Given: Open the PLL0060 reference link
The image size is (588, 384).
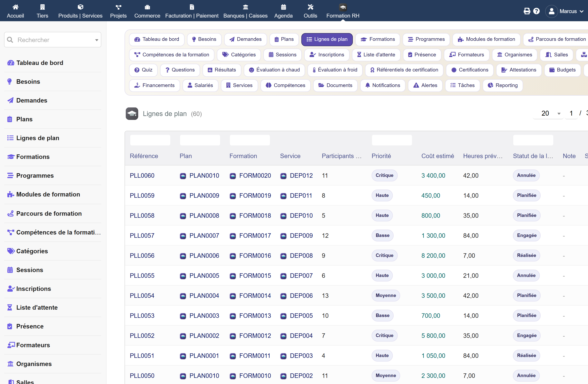Looking at the screenshot, I should [x=142, y=176].
